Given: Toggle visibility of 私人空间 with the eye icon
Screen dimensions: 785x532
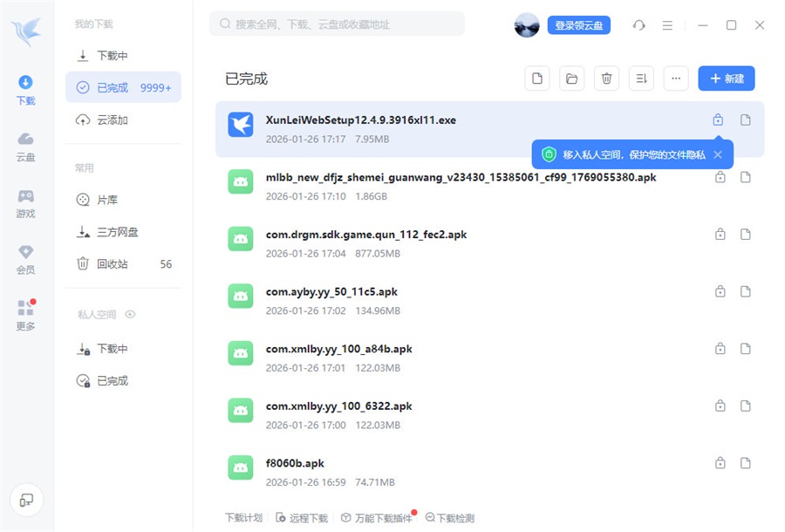Looking at the screenshot, I should [129, 314].
